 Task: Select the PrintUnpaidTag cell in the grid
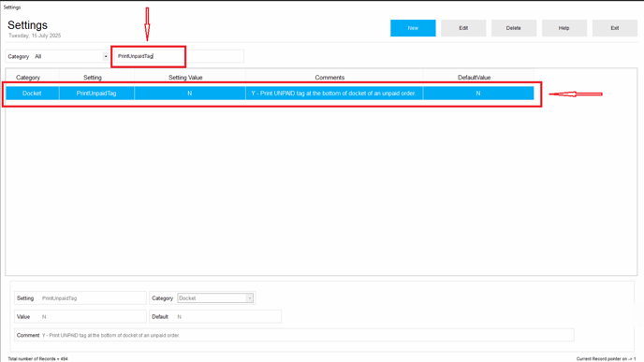point(96,94)
